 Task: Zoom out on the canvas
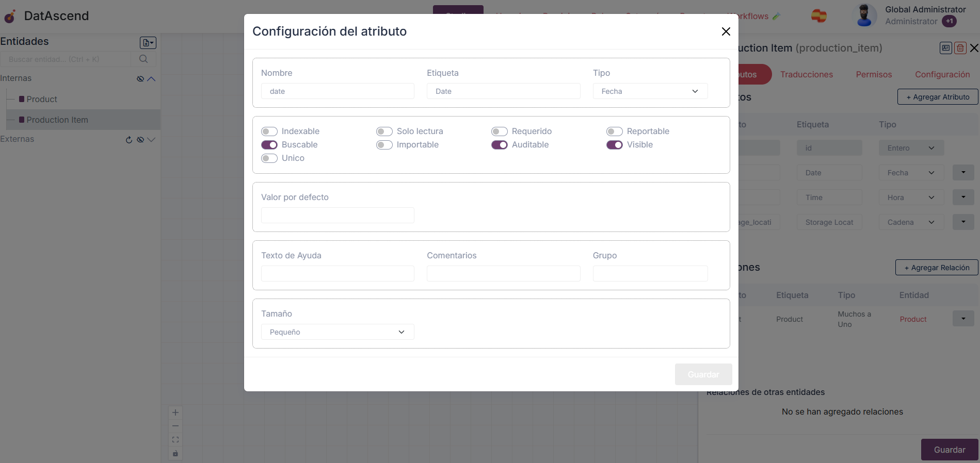[175, 426]
